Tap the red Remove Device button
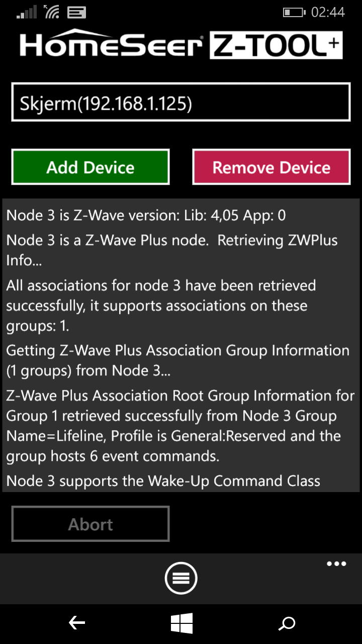This screenshot has height=644, width=362. 271,167
